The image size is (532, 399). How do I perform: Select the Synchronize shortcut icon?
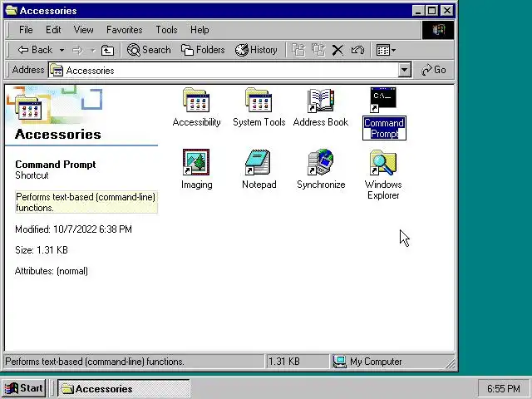tap(321, 162)
